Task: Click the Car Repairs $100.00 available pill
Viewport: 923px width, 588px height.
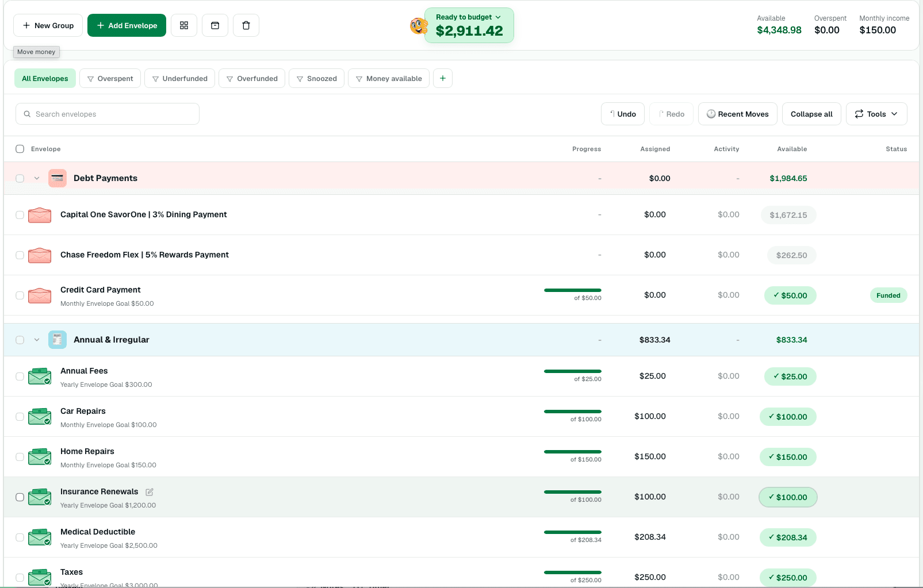Action: [788, 417]
